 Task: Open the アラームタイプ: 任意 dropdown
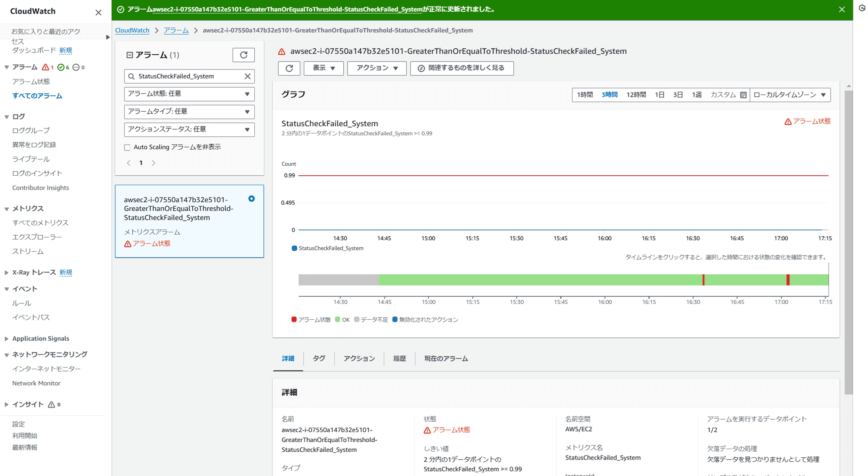click(x=189, y=112)
